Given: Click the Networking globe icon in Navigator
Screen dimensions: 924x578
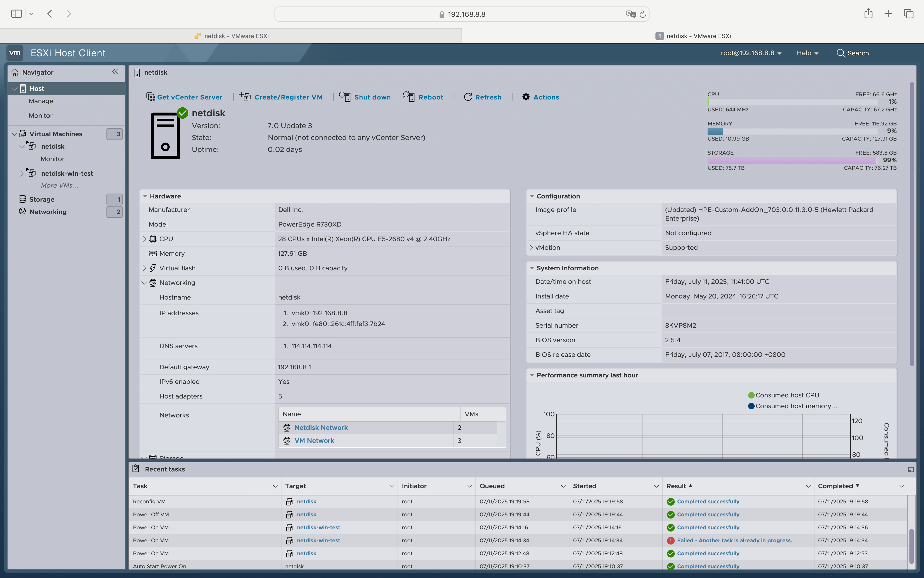Looking at the screenshot, I should 22,211.
